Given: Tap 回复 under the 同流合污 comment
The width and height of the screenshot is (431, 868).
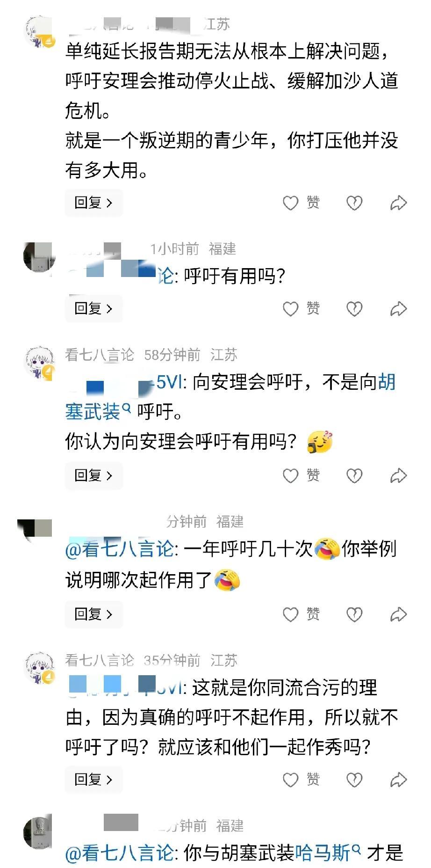Looking at the screenshot, I should click(93, 780).
